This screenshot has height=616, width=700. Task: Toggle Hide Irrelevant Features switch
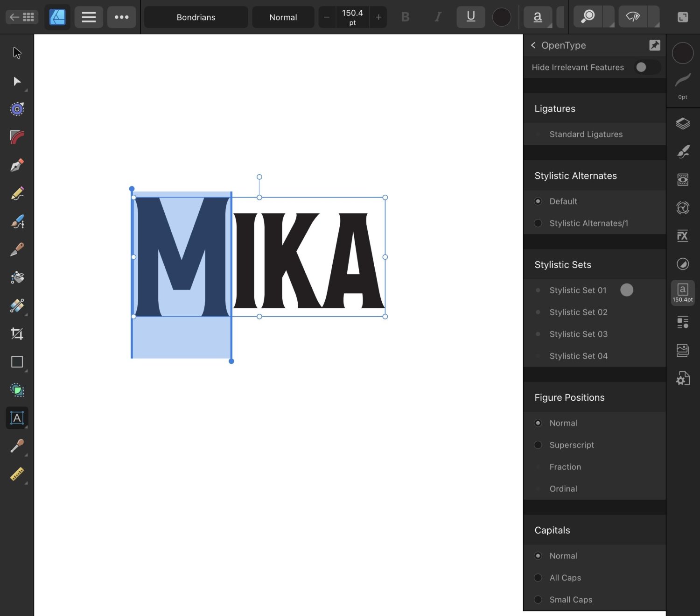[x=647, y=67]
